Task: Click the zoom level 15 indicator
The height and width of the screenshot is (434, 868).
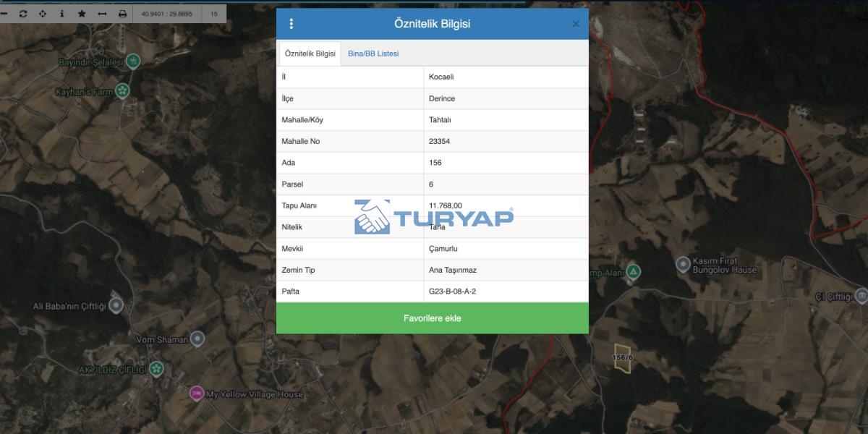Action: (214, 14)
